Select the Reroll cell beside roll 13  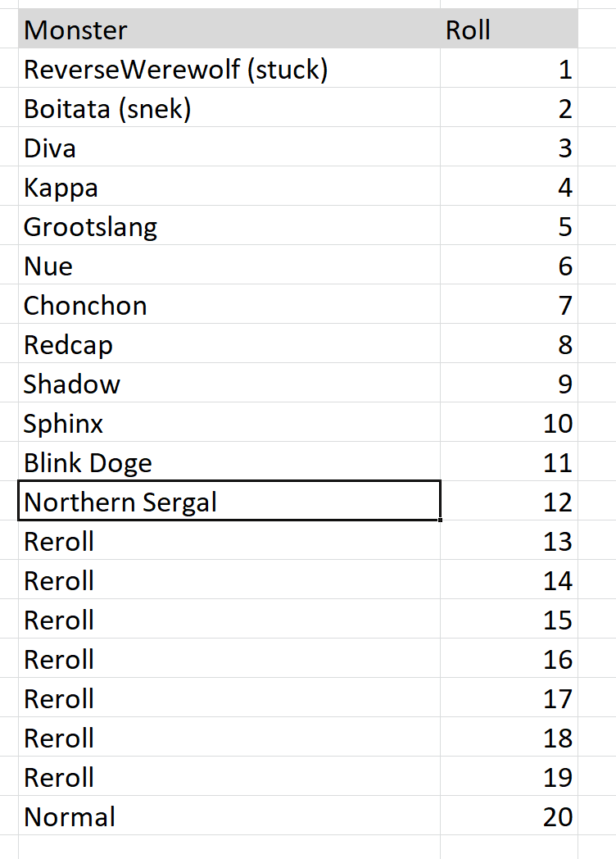pyautogui.click(x=229, y=542)
